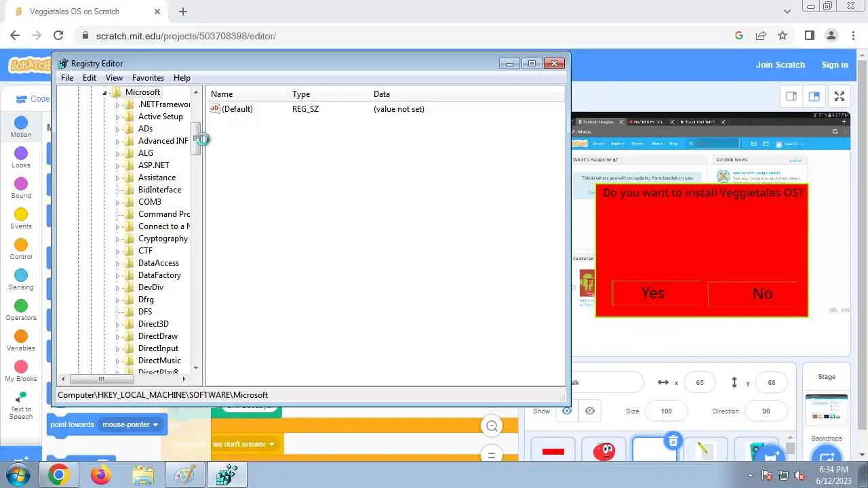Image resolution: width=868 pixels, height=488 pixels.
Task: Open a new Chrome tab
Action: [182, 12]
